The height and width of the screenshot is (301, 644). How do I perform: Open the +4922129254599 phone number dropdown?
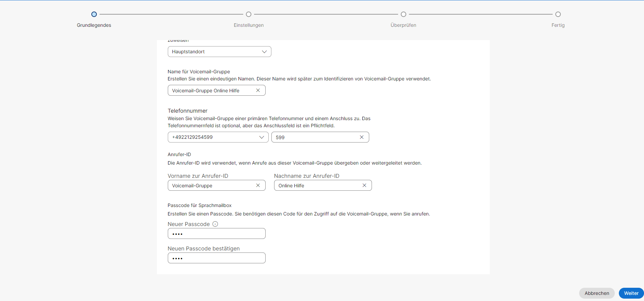click(218, 137)
